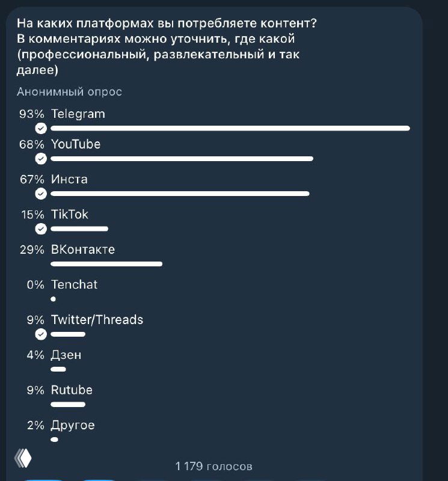Screen dimensions: 448x481
Task: Uncheck your Telegram vote checkmark
Action: click(40, 128)
